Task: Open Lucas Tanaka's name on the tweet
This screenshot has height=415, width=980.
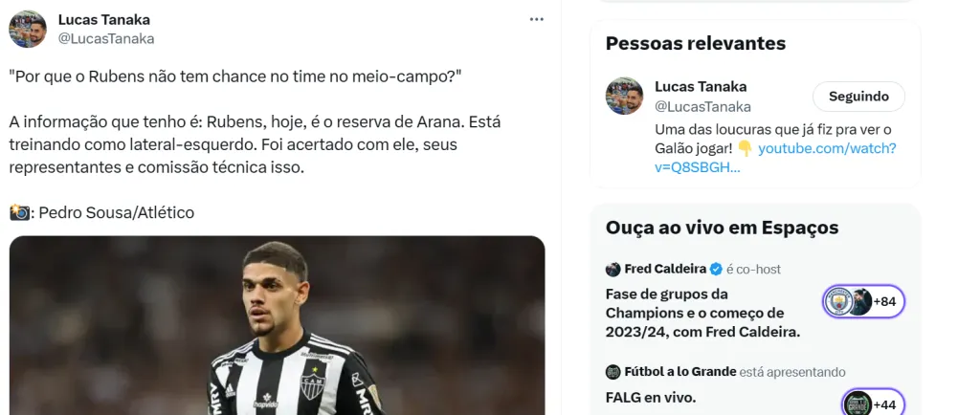Action: [x=104, y=20]
